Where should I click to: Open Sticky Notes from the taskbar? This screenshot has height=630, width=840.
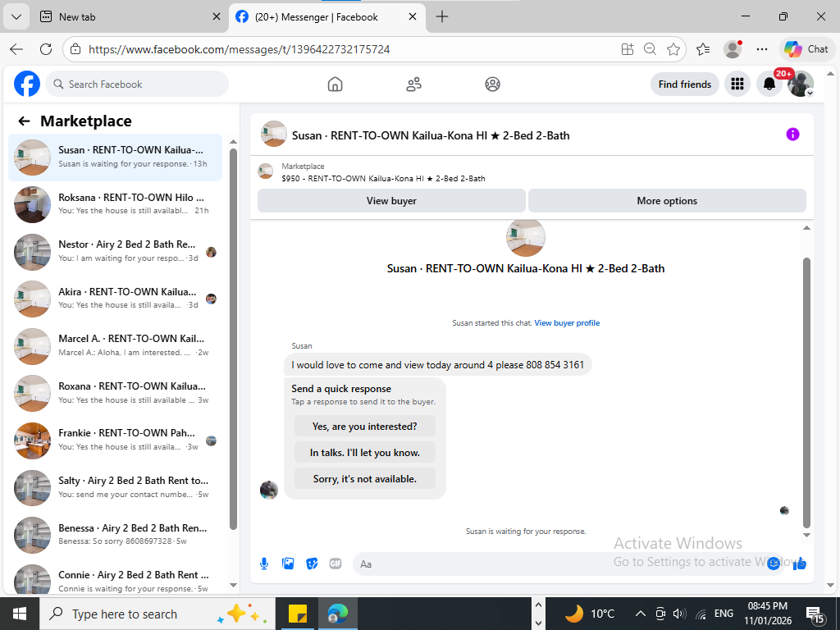(297, 614)
